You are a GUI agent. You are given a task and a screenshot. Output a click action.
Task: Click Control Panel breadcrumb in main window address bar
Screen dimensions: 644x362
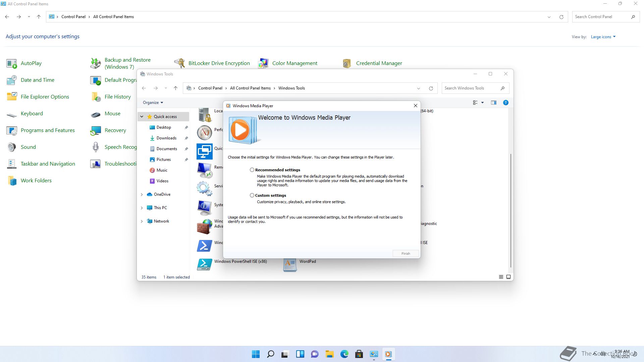[x=73, y=17]
